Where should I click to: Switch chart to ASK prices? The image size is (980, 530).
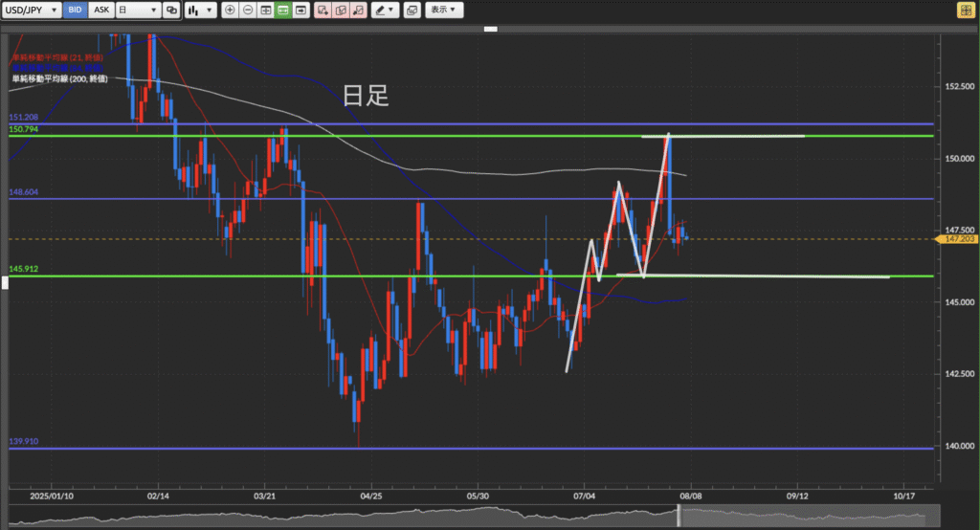click(101, 10)
